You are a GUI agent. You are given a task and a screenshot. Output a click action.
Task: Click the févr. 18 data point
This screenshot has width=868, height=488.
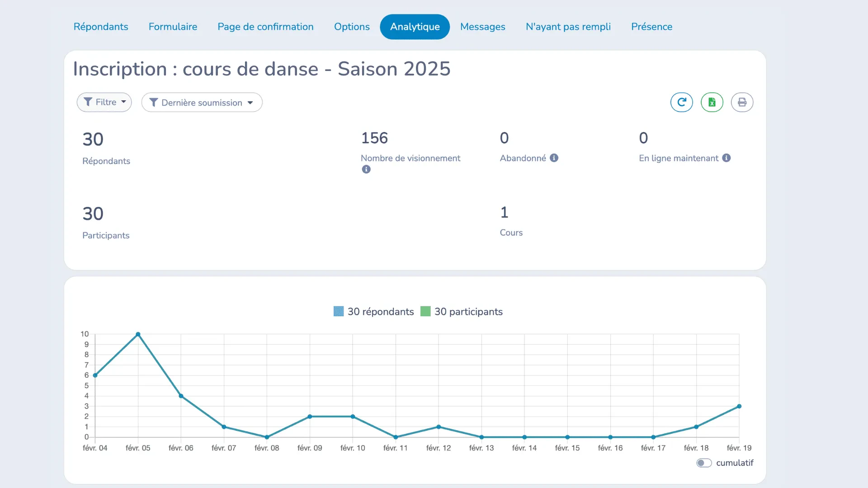point(696,427)
